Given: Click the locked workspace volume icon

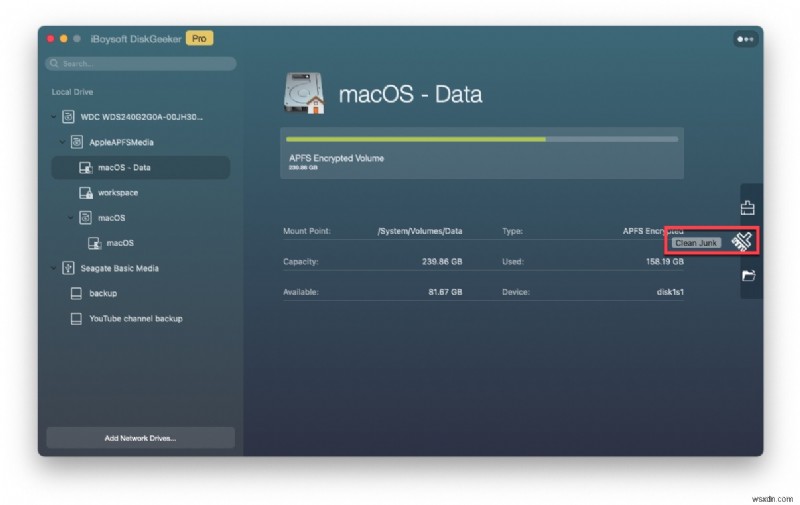Looking at the screenshot, I should coord(86,192).
